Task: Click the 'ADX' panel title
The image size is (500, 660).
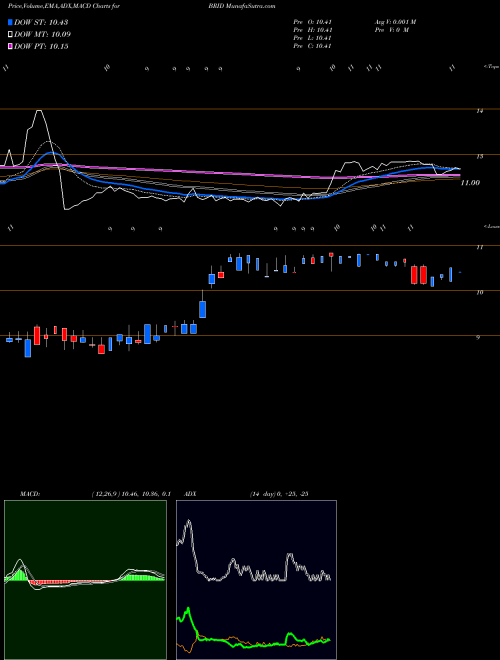Action: [x=189, y=494]
